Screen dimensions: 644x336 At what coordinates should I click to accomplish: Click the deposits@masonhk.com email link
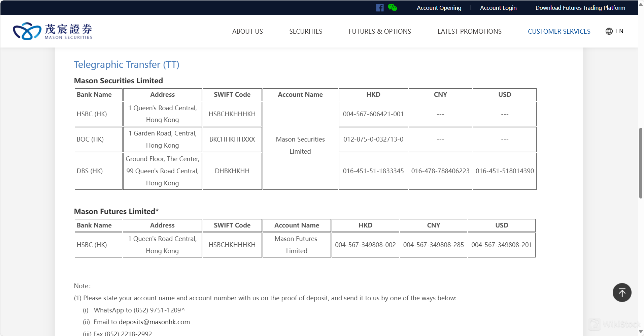[154, 322]
